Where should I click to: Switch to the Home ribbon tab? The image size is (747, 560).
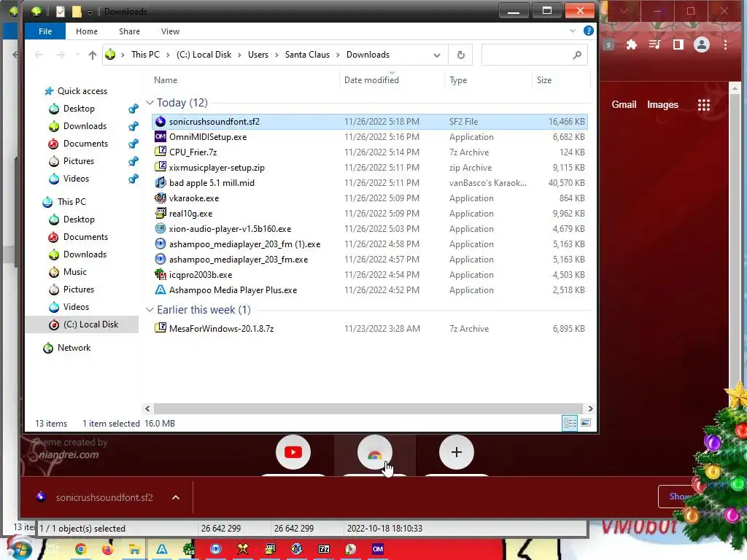click(x=87, y=31)
